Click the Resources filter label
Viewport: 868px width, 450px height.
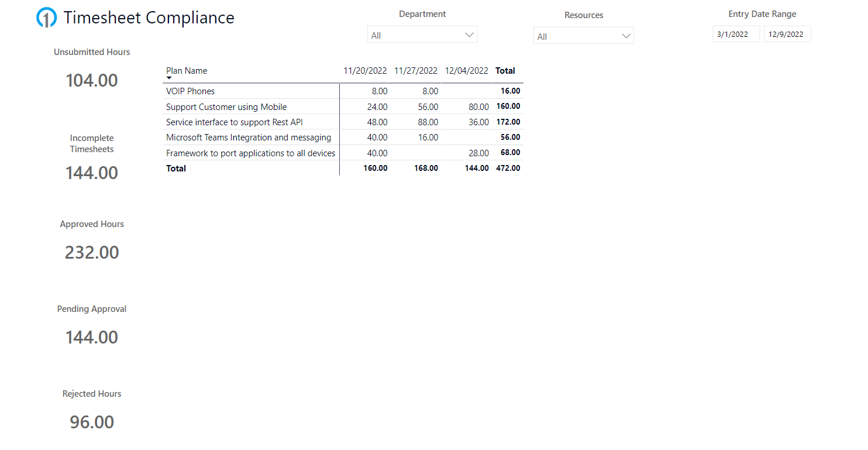tap(584, 15)
